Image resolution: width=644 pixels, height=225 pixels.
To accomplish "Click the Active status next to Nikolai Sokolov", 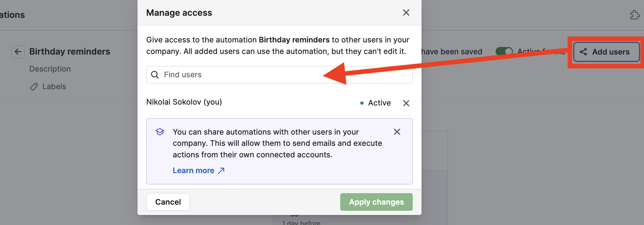I will tap(379, 103).
